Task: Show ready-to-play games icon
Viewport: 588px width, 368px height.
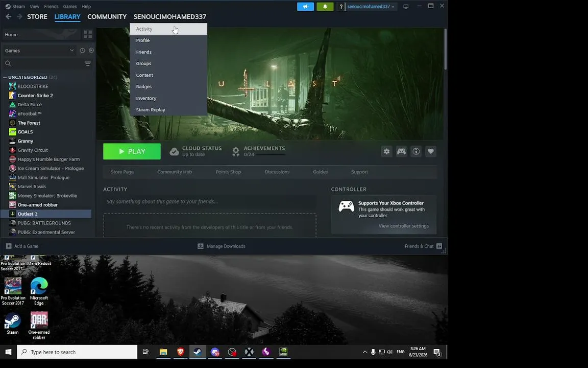Action: click(x=91, y=50)
